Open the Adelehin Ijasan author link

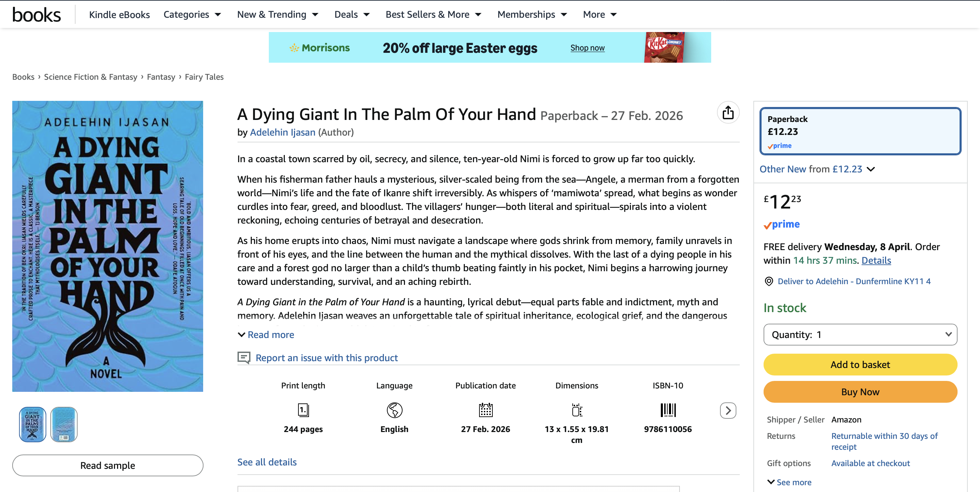tap(282, 132)
